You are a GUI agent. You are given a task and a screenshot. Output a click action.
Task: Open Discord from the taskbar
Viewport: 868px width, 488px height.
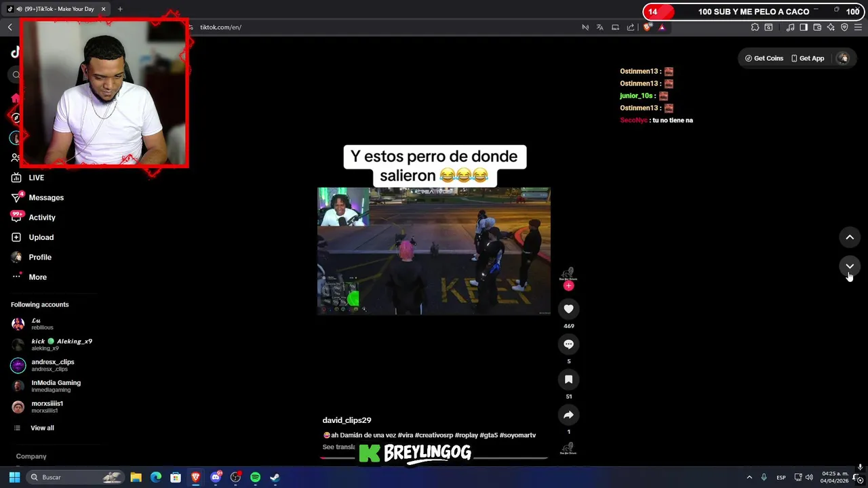click(x=216, y=477)
